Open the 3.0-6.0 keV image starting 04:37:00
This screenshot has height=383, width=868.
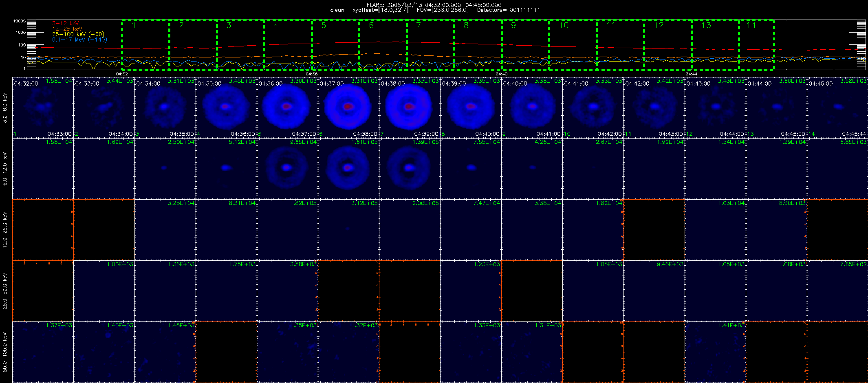348,108
